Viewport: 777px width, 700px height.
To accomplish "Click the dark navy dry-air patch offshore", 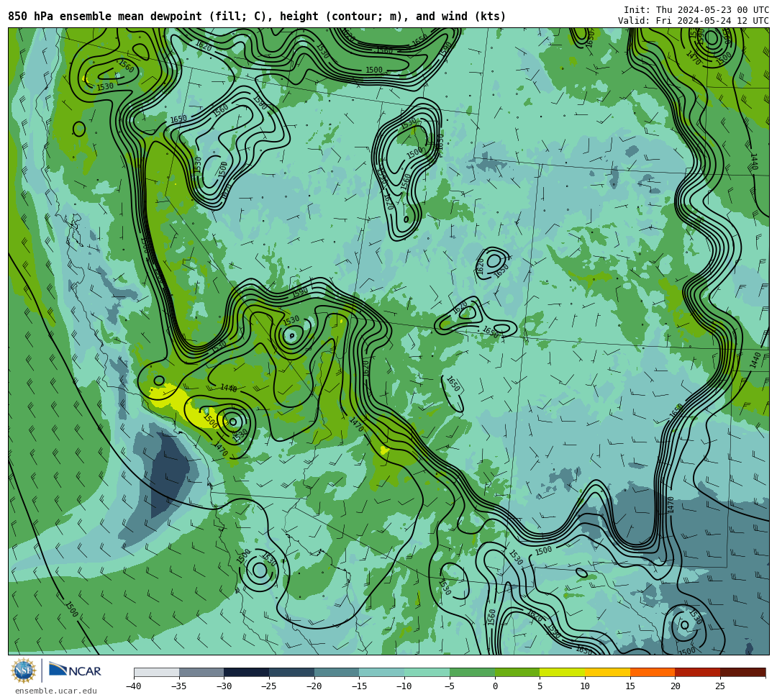I will coord(168,473).
